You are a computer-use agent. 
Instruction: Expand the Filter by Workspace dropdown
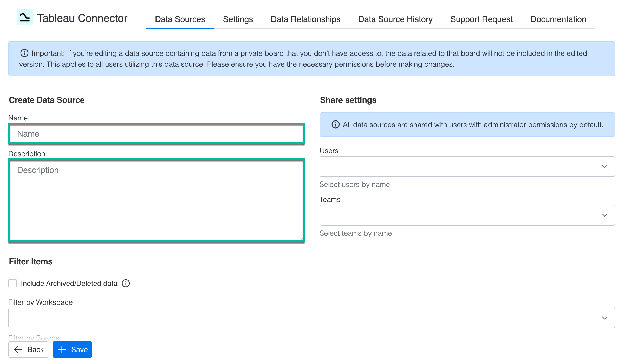point(605,318)
